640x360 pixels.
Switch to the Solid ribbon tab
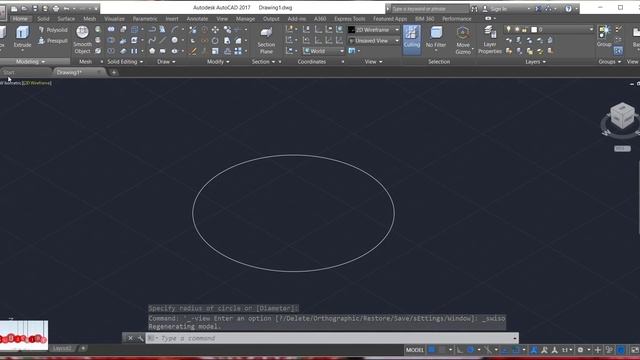[x=43, y=19]
